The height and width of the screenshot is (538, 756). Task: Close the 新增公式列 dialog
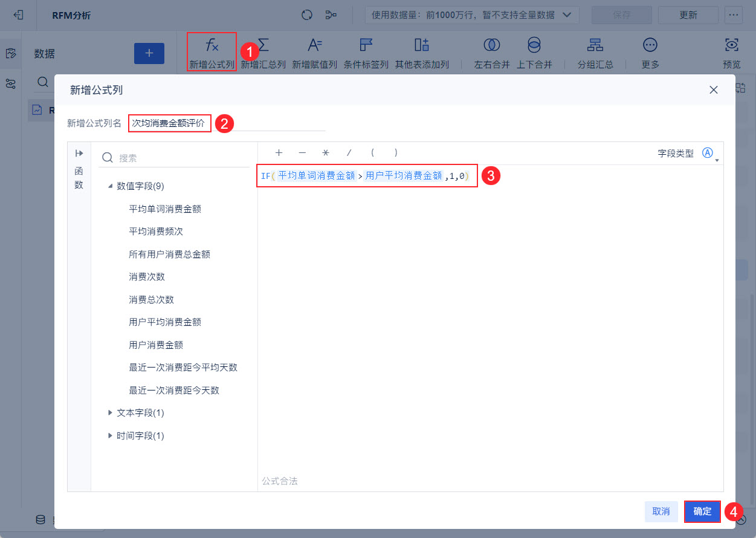point(714,90)
